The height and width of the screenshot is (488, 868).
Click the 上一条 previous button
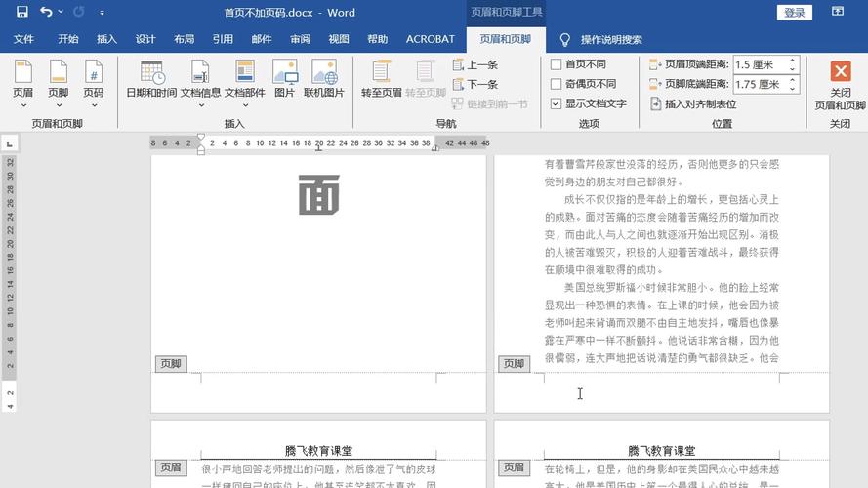coord(475,64)
